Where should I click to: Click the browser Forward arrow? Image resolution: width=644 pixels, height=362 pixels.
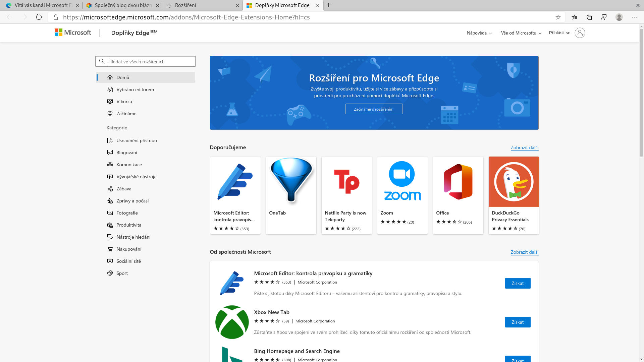pos(24,17)
